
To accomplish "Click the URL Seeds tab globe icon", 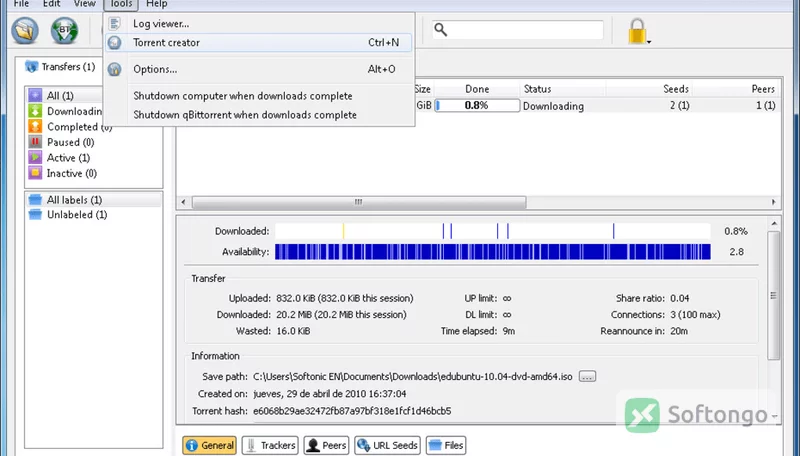I will (x=364, y=445).
